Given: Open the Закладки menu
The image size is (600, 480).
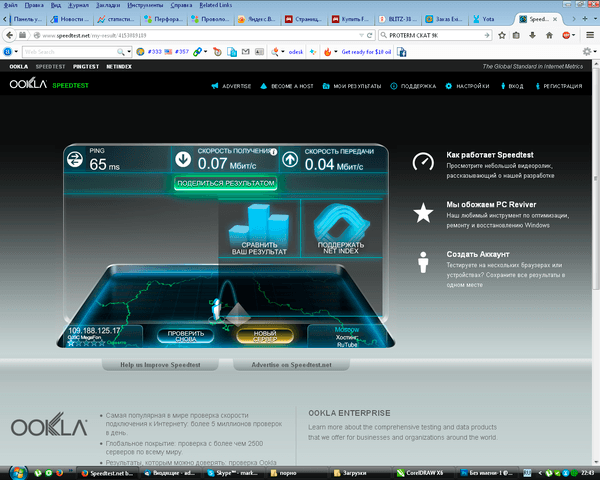Looking at the screenshot, I should 108,5.
